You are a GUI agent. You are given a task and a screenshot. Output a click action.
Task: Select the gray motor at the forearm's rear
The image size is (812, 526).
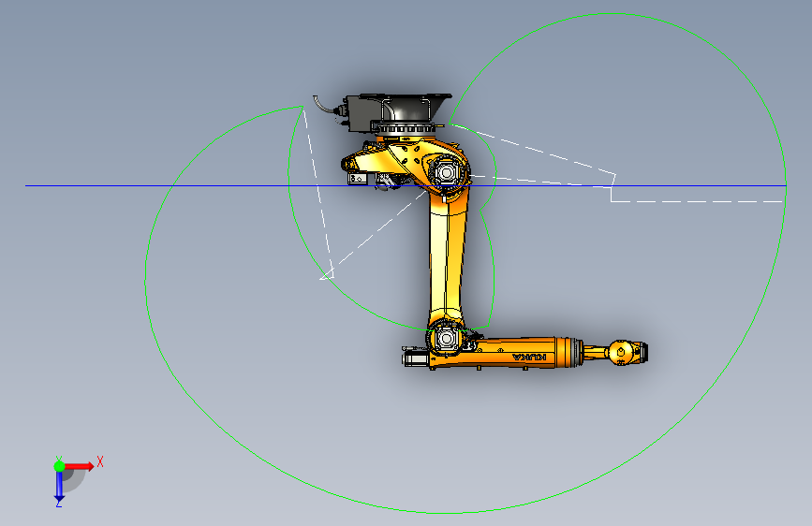click(415, 357)
